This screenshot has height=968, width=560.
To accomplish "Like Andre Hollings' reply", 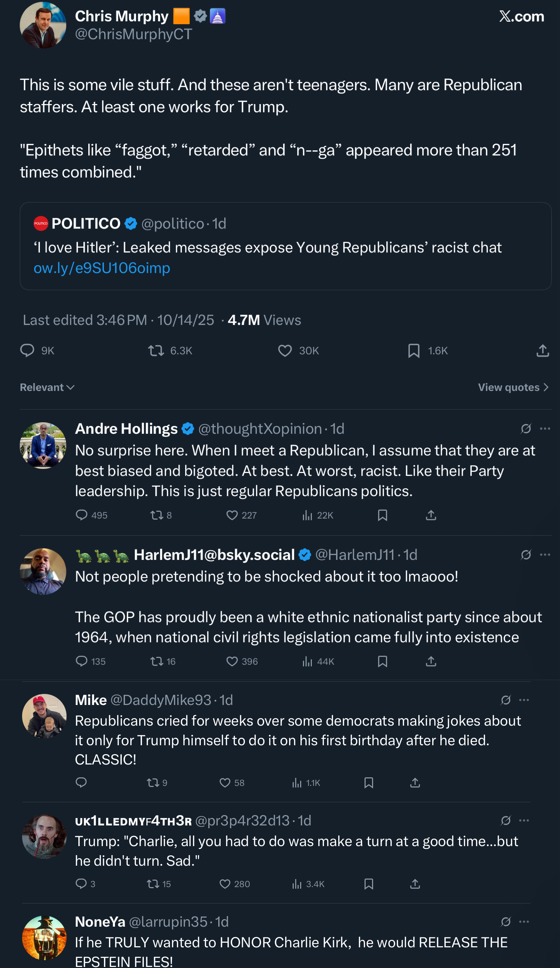I will click(x=232, y=515).
